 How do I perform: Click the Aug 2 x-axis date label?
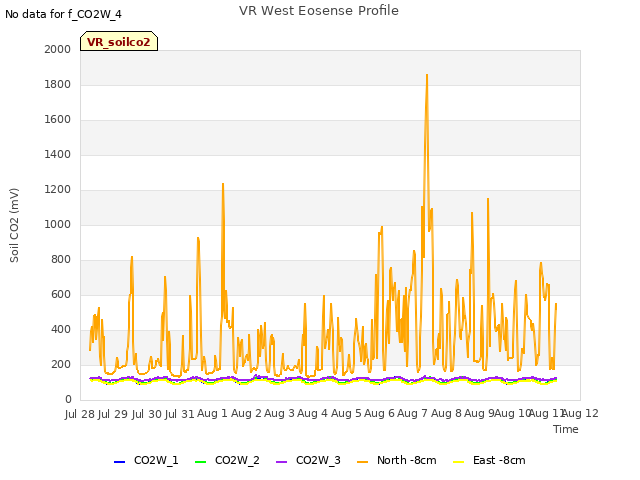[246, 414]
